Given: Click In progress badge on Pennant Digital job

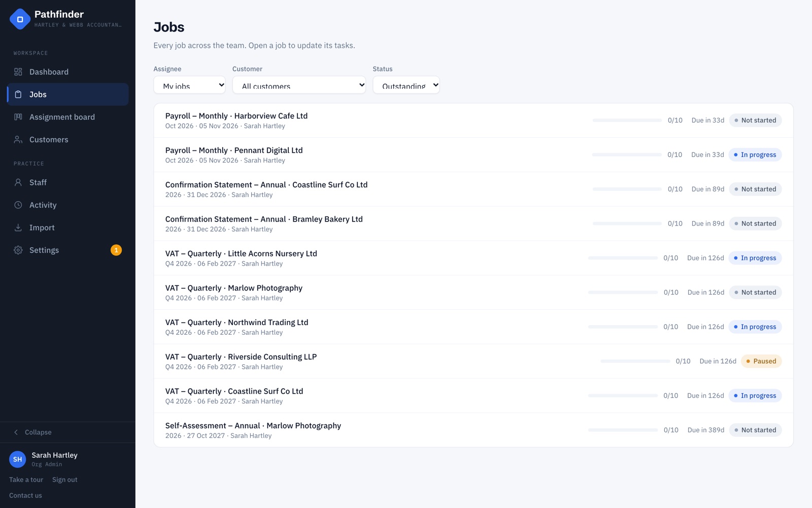Looking at the screenshot, I should pos(755,155).
